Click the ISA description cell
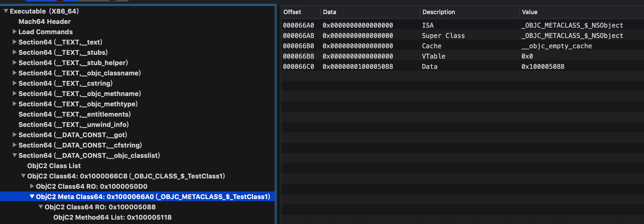This screenshot has height=224, width=644. tap(428, 25)
